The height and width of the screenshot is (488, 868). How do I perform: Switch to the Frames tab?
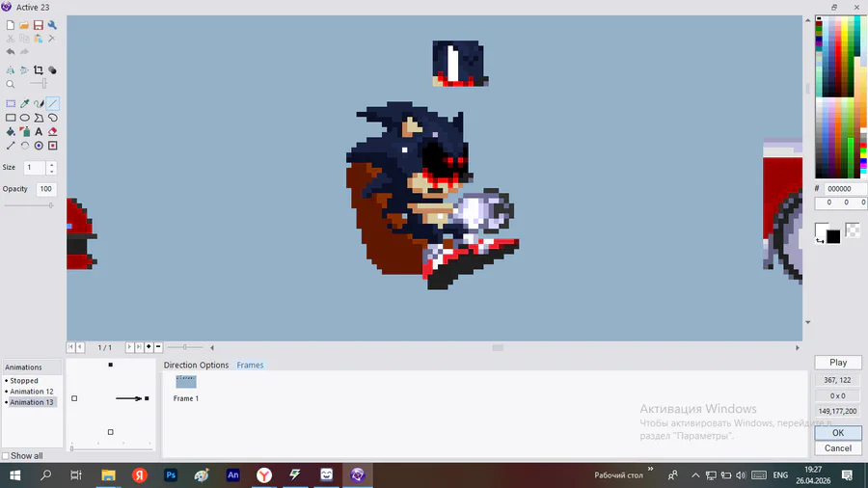250,366
